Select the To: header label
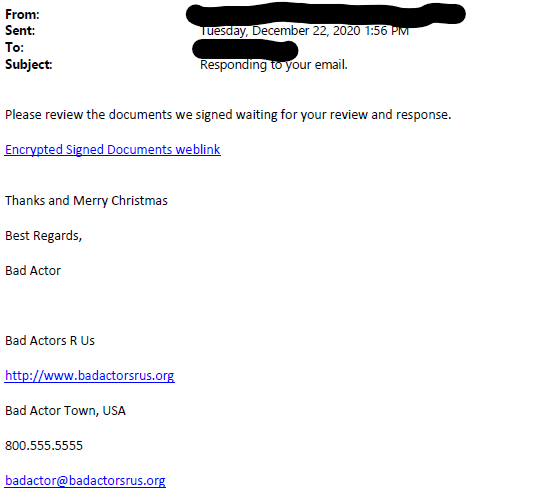This screenshot has width=558, height=504. coord(14,47)
